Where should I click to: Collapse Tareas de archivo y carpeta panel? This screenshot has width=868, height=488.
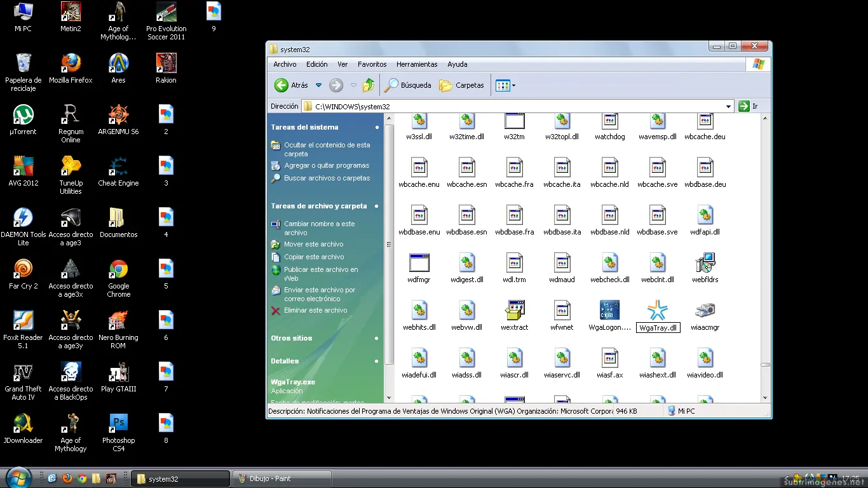(x=377, y=206)
